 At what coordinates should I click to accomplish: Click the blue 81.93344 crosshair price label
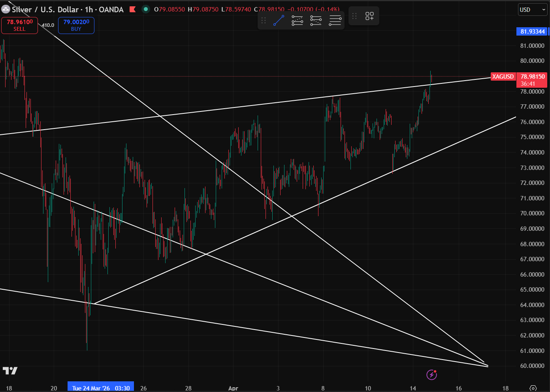532,32
